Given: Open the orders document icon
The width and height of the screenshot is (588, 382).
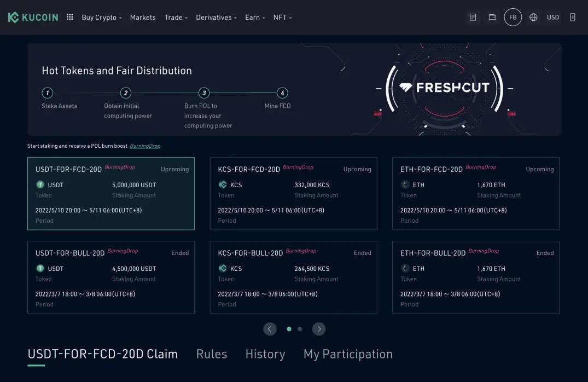Looking at the screenshot, I should [x=473, y=18].
